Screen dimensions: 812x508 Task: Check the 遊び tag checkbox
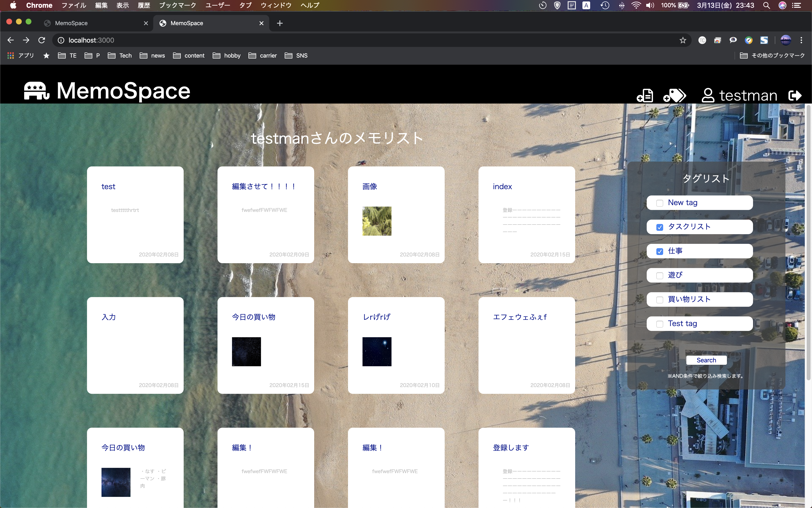(660, 276)
